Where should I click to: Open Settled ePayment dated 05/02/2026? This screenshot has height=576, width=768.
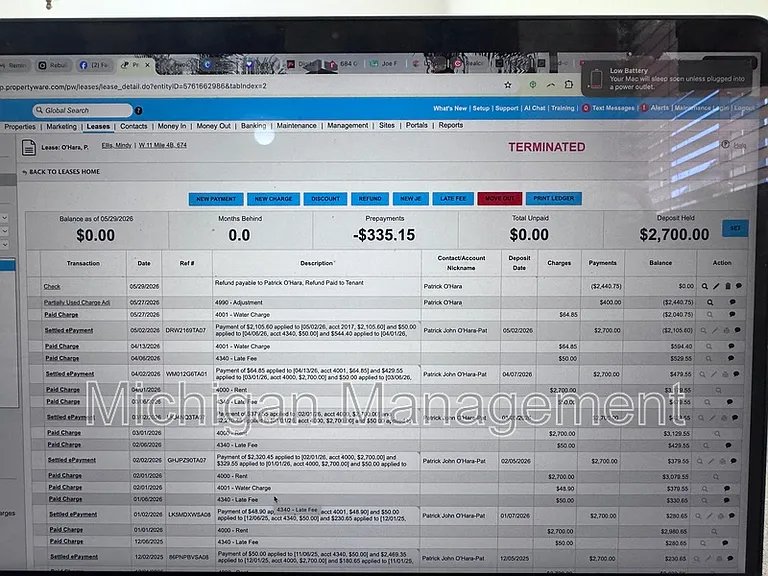tap(69, 331)
